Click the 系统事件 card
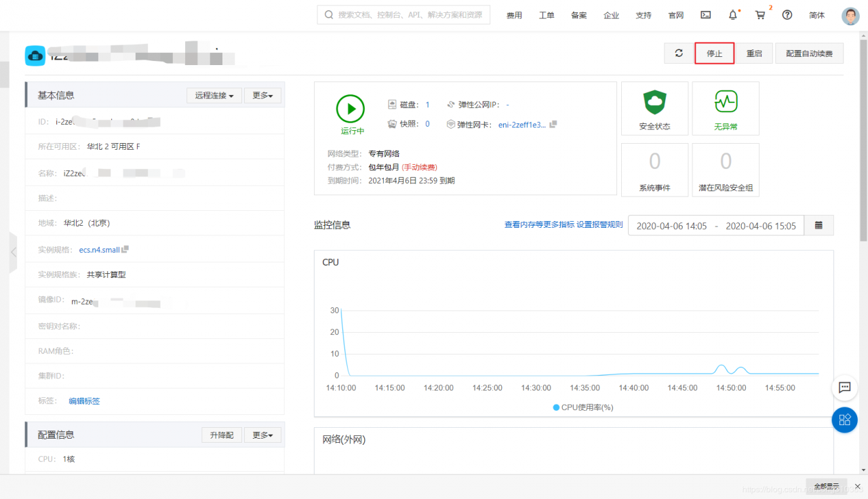Screen dimensions: 868x499 coord(654,169)
